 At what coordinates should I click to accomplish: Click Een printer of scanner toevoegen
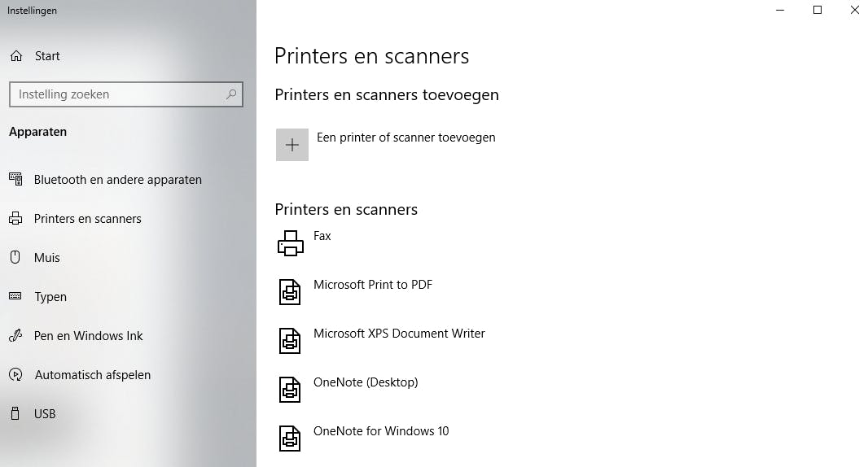point(406,137)
